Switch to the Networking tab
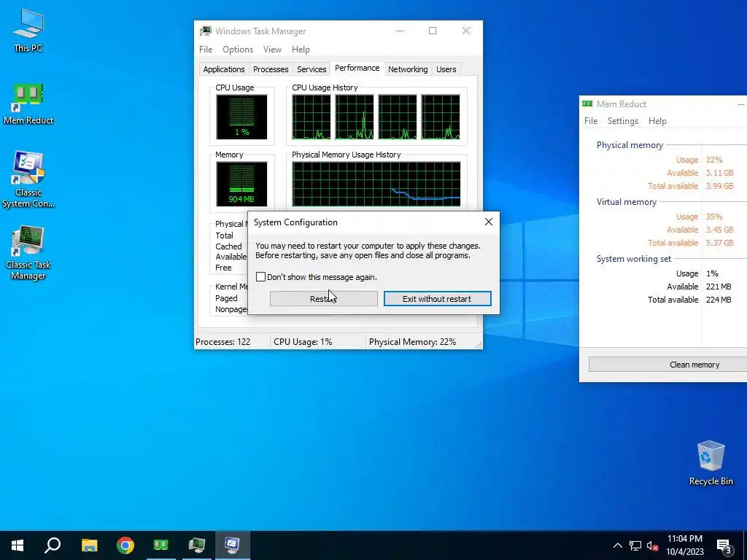This screenshot has height=560, width=747. pyautogui.click(x=408, y=69)
